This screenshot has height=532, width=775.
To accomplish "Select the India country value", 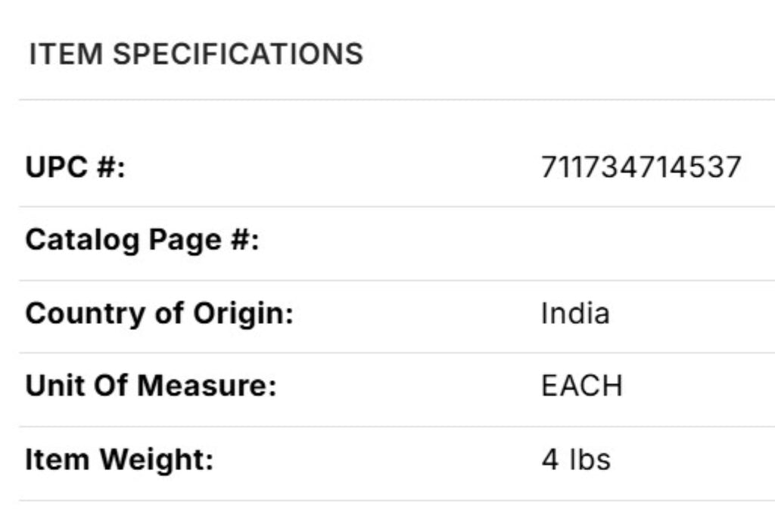I will click(575, 314).
